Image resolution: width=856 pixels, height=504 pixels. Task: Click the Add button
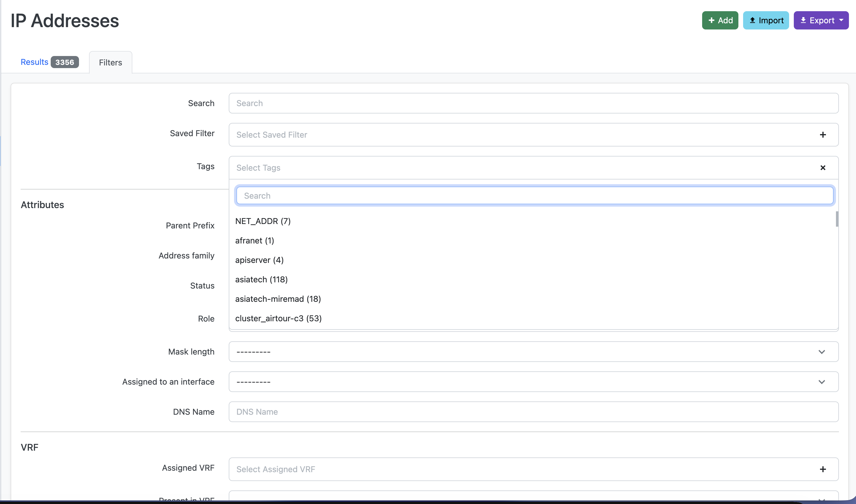(x=720, y=20)
